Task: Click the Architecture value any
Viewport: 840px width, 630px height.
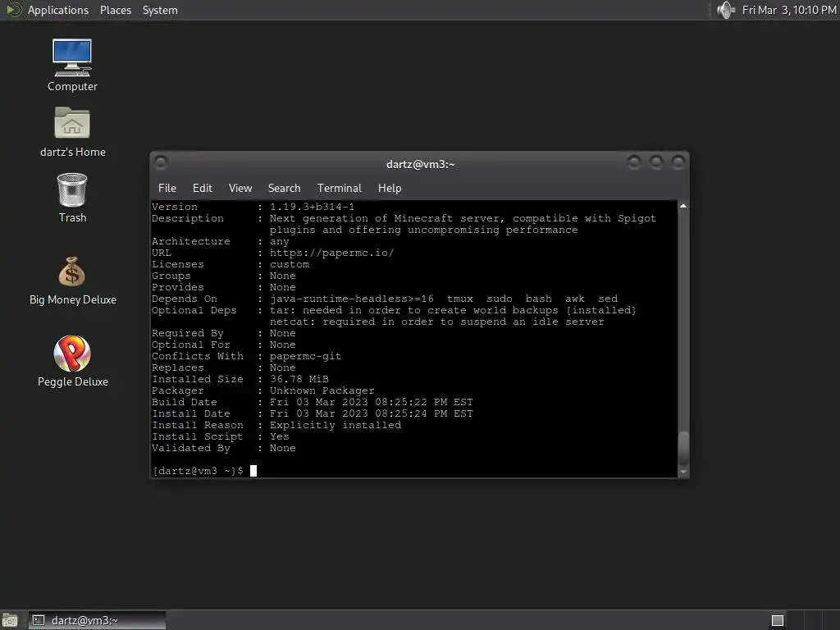Action: coord(279,242)
